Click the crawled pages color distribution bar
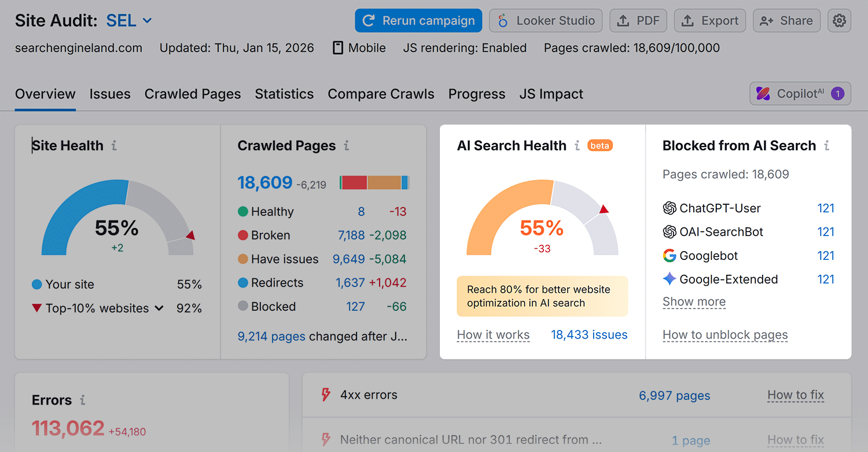This screenshot has width=868, height=452. coord(374,183)
